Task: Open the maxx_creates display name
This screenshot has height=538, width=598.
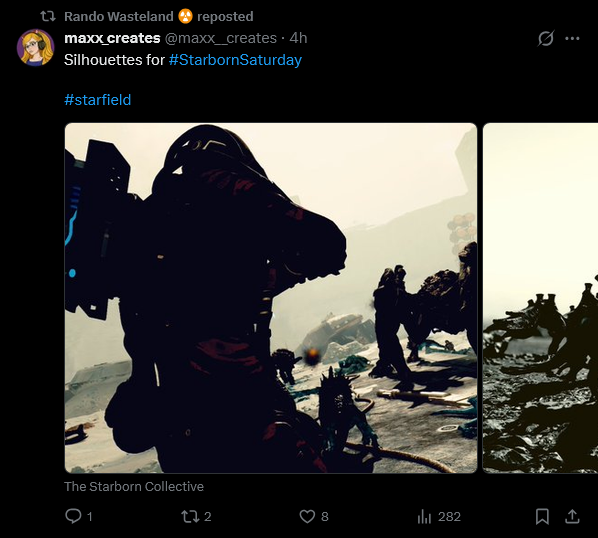Action: pos(112,38)
